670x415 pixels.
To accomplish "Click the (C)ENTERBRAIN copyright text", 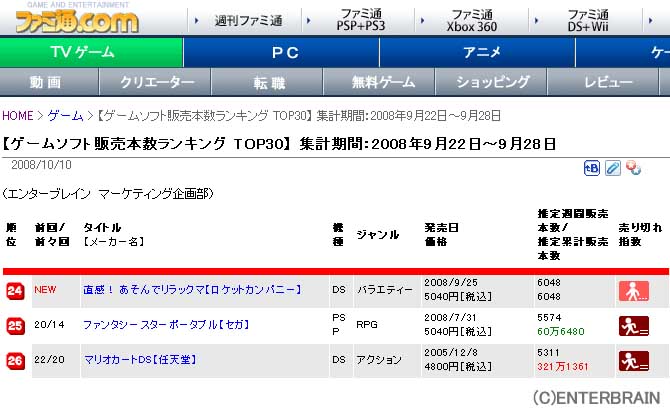I will (x=597, y=398).
